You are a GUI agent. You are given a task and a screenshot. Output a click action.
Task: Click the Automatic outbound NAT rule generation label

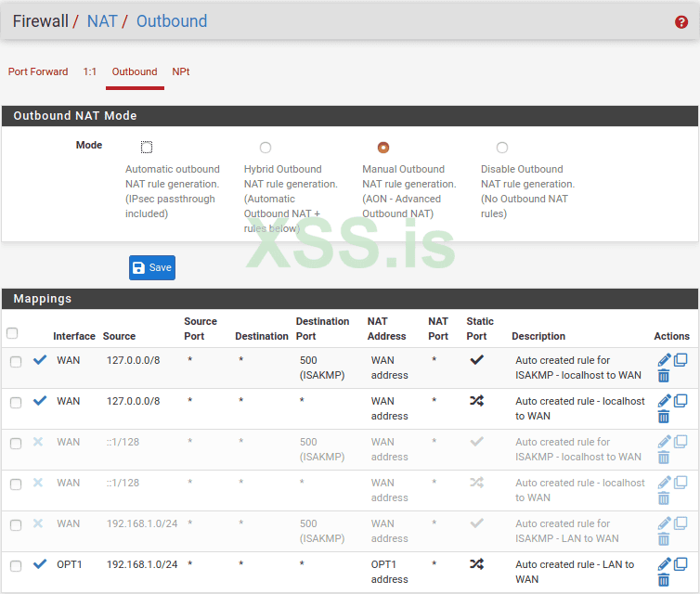(x=173, y=191)
